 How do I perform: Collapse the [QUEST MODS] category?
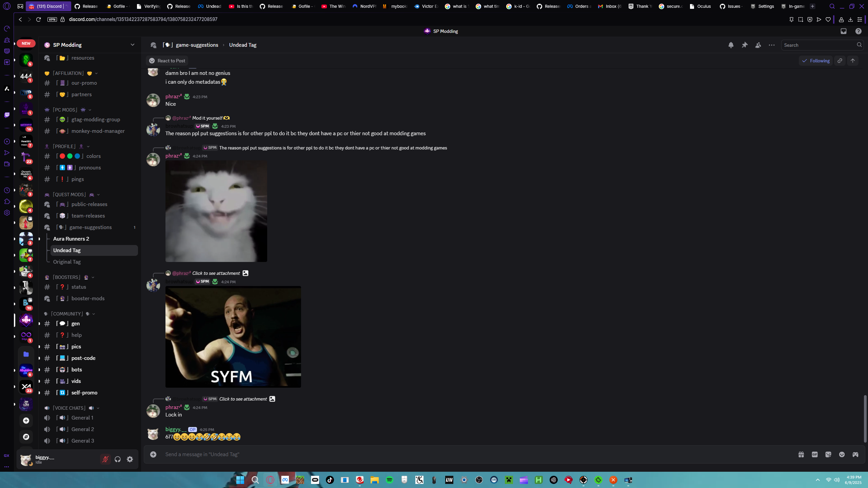click(x=70, y=195)
